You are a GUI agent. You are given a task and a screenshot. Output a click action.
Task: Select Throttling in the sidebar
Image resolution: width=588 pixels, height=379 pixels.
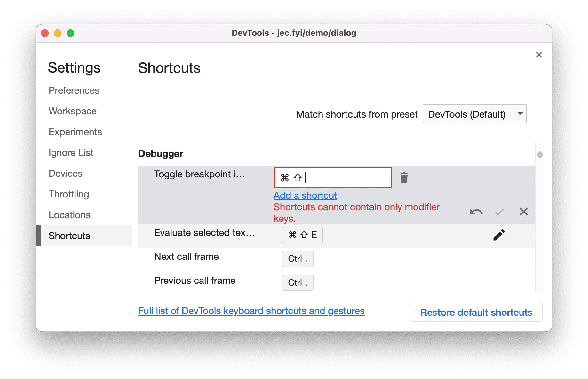69,194
